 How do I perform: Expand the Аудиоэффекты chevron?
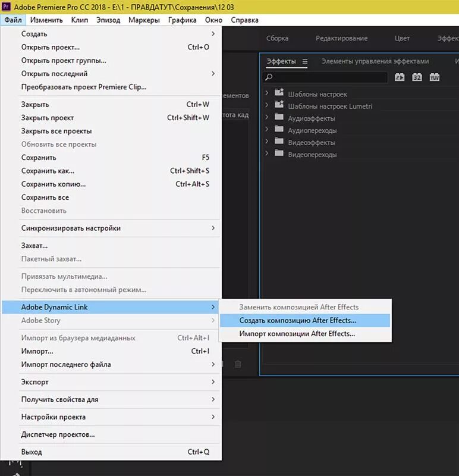[x=267, y=117]
